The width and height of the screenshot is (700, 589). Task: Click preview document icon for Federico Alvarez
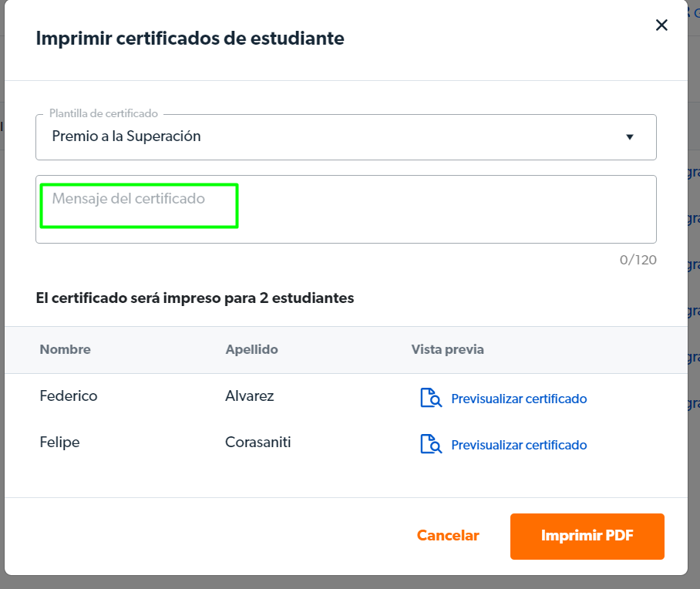pos(431,398)
